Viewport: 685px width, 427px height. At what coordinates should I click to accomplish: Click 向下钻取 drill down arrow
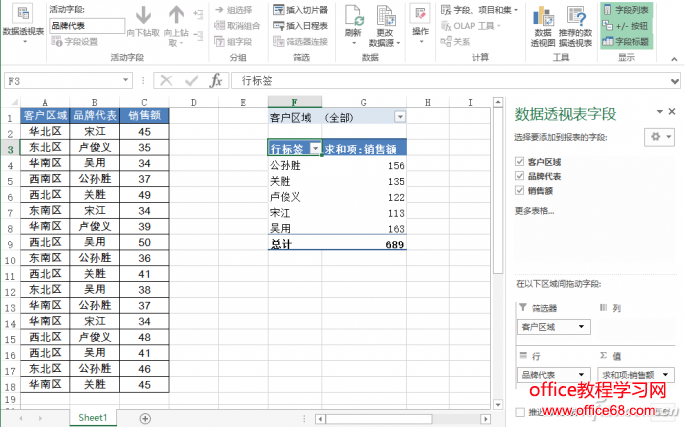(143, 22)
